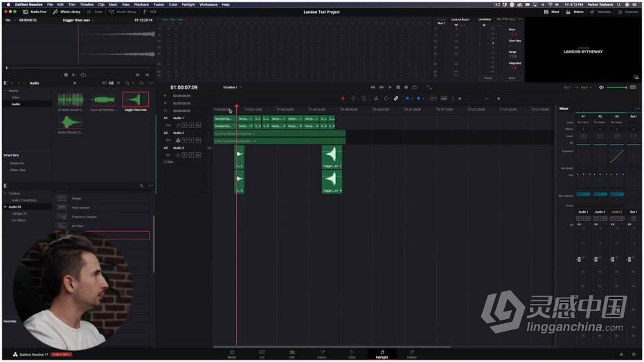The width and height of the screenshot is (644, 362).
Task: Open project settings gear icon
Action: point(634,354)
